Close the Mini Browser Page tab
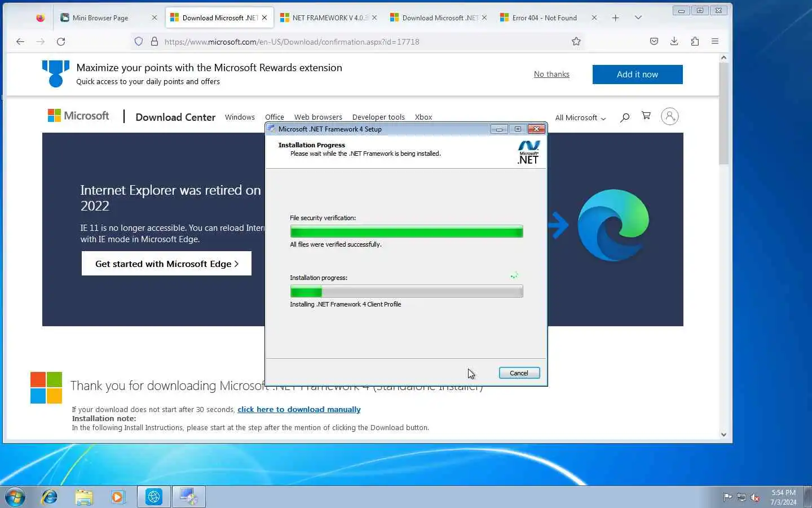 click(155, 17)
